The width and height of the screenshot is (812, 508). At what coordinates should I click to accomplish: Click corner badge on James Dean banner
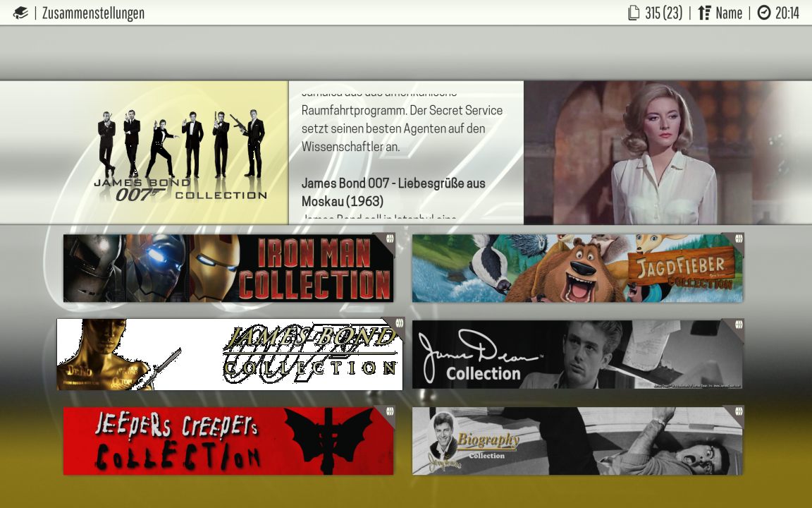(x=737, y=326)
